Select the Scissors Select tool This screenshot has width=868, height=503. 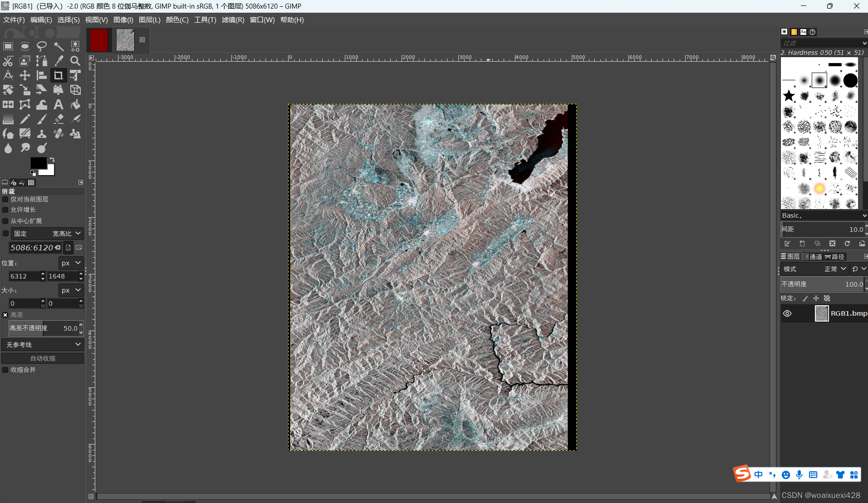click(8, 61)
